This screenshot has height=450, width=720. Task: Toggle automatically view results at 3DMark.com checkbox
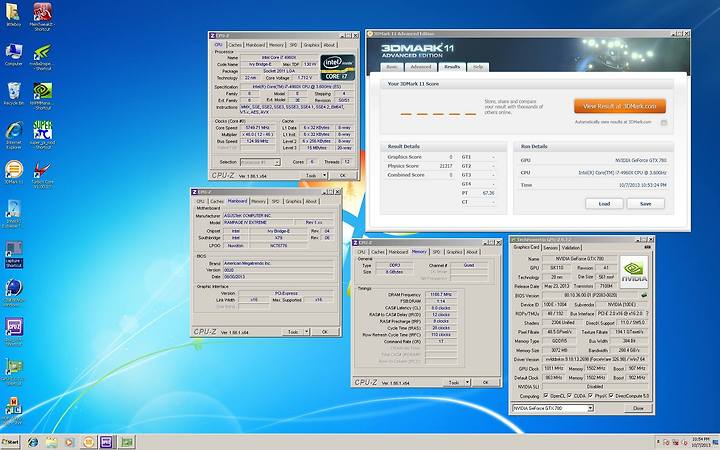(x=664, y=123)
